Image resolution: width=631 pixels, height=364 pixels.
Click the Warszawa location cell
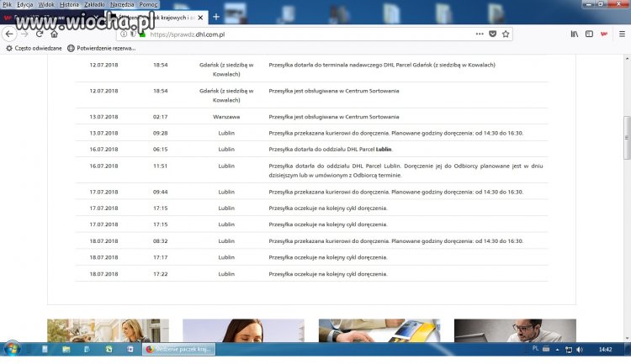(226, 117)
